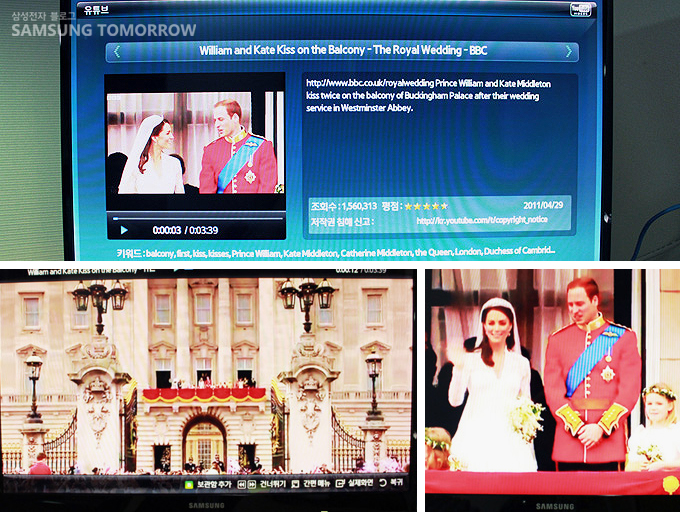Click the 유튜브 label at the top left
Image resolution: width=680 pixels, height=512 pixels.
[x=94, y=10]
